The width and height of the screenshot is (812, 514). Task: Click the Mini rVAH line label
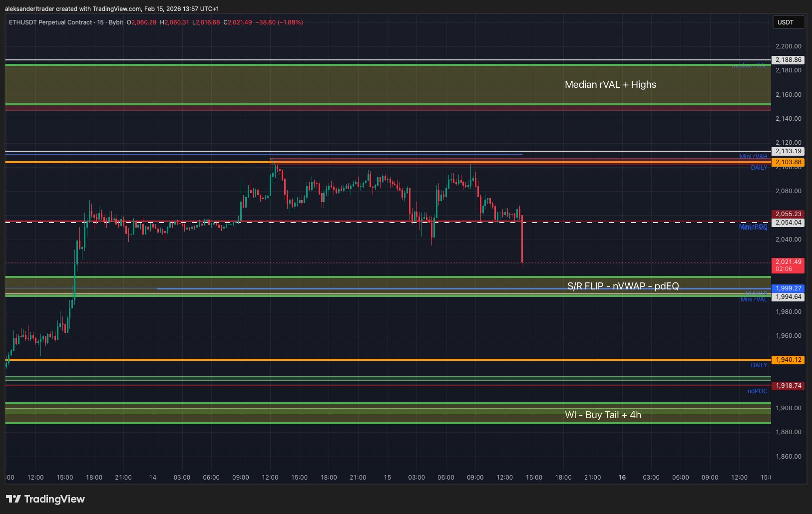point(753,157)
